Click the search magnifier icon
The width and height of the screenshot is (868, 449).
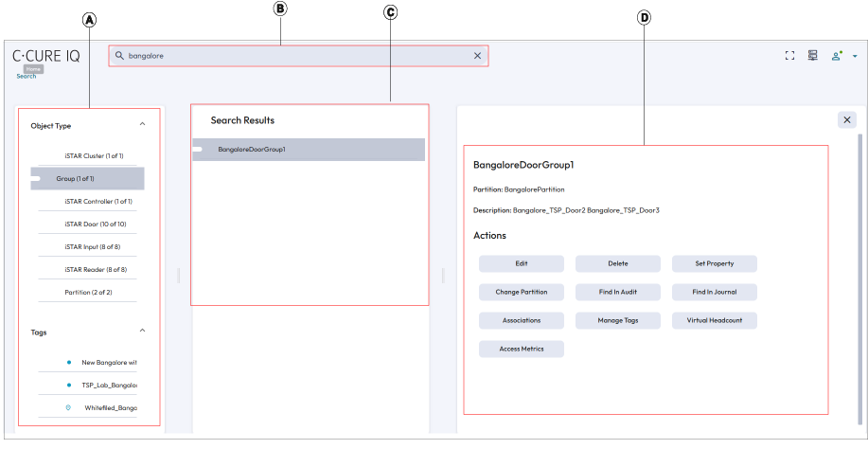(x=119, y=56)
